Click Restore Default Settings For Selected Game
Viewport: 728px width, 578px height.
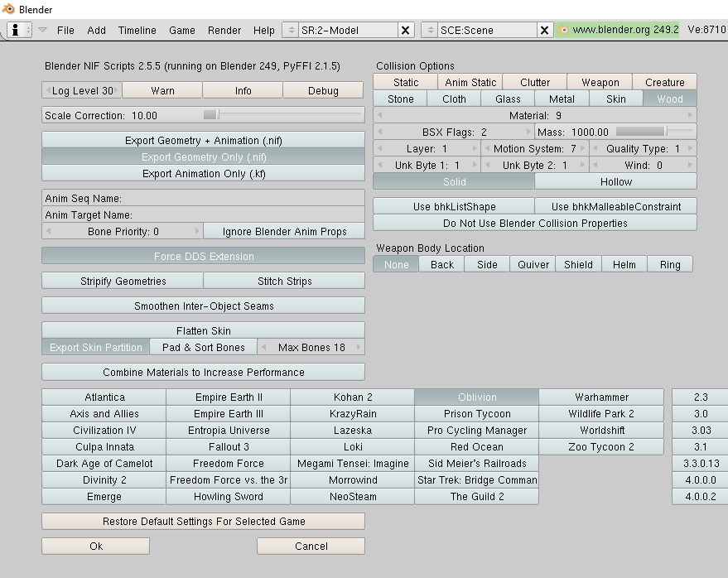[204, 522]
